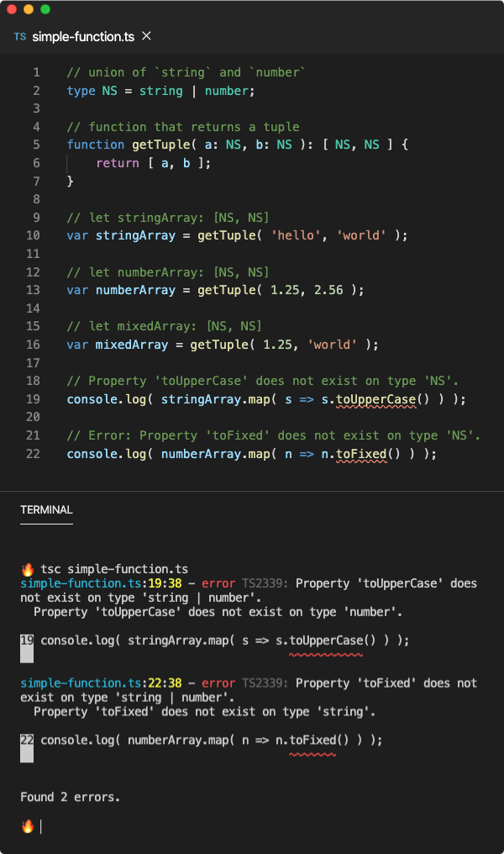The width and height of the screenshot is (504, 854).
Task: Click mixedArray variable on line 16
Action: [x=132, y=345]
